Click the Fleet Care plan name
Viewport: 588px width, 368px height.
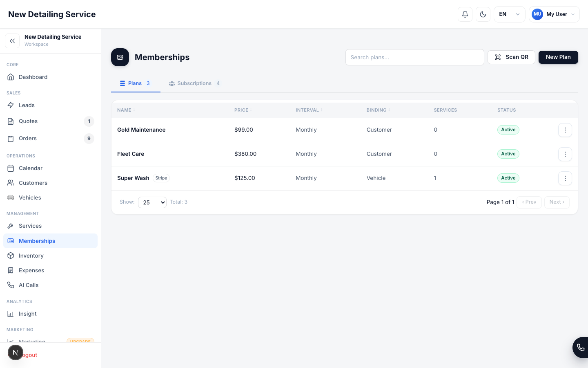click(x=131, y=154)
